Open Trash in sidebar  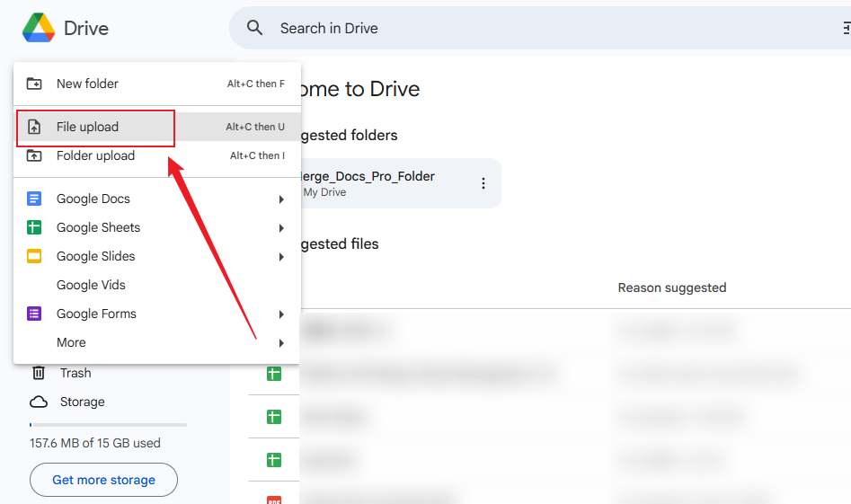click(75, 373)
